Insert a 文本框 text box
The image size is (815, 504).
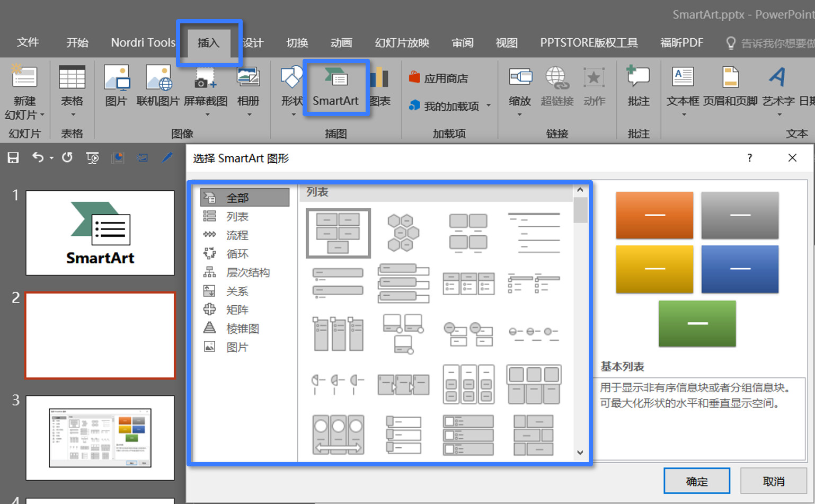click(683, 87)
